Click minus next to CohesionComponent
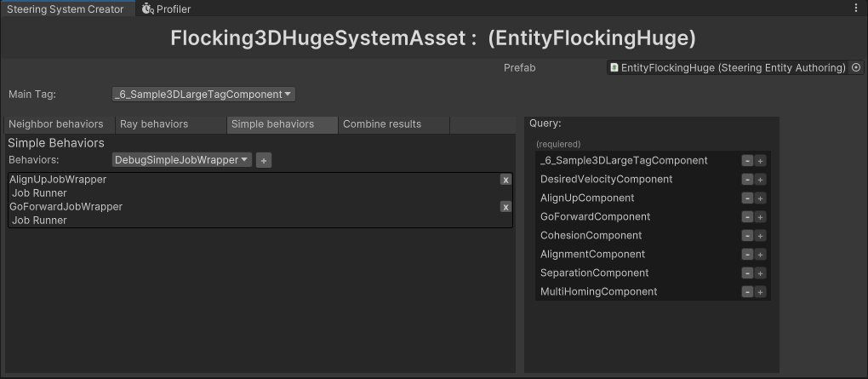Viewport: 868px width, 379px height. point(747,236)
